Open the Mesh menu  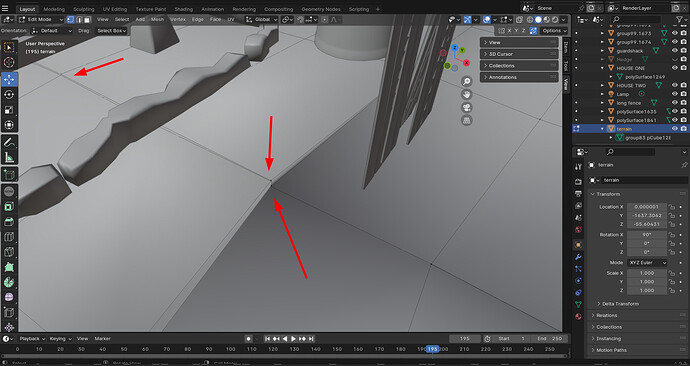tap(157, 19)
